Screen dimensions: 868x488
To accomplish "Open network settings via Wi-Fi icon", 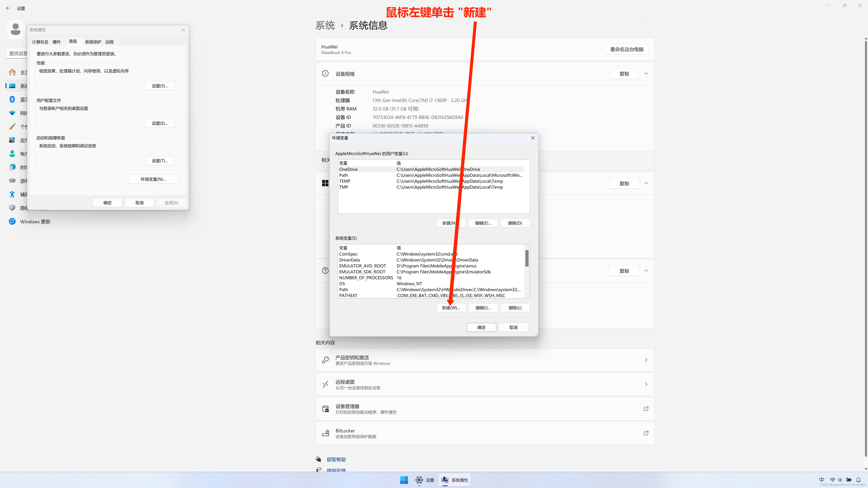I will 12,113.
